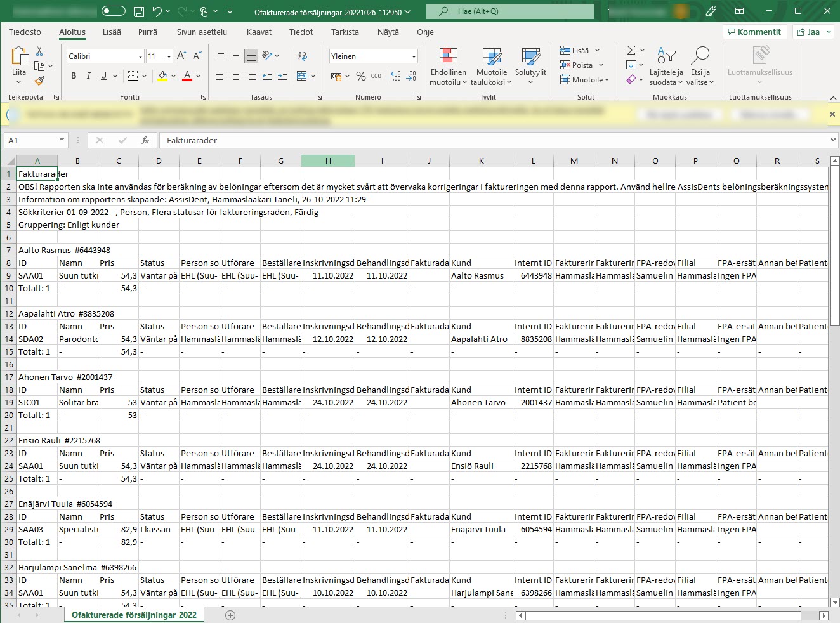The height and width of the screenshot is (623, 840).
Task: Click the Save disk icon
Action: coord(139,11)
